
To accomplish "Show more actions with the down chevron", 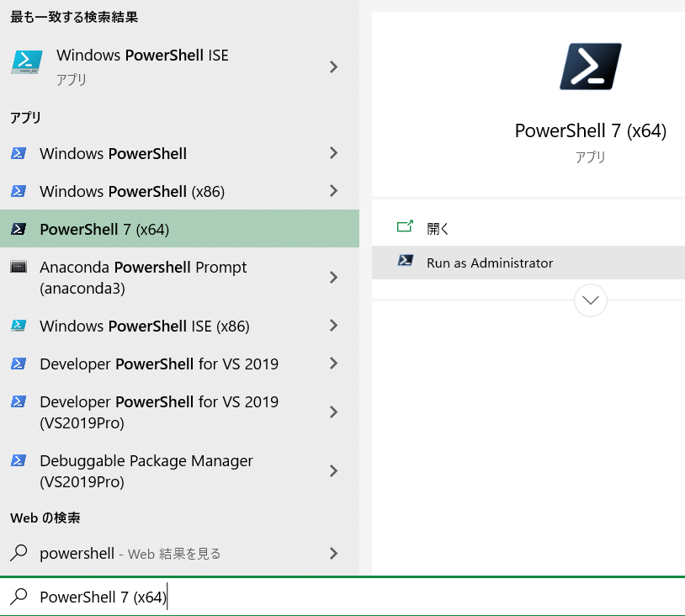I will pyautogui.click(x=590, y=300).
